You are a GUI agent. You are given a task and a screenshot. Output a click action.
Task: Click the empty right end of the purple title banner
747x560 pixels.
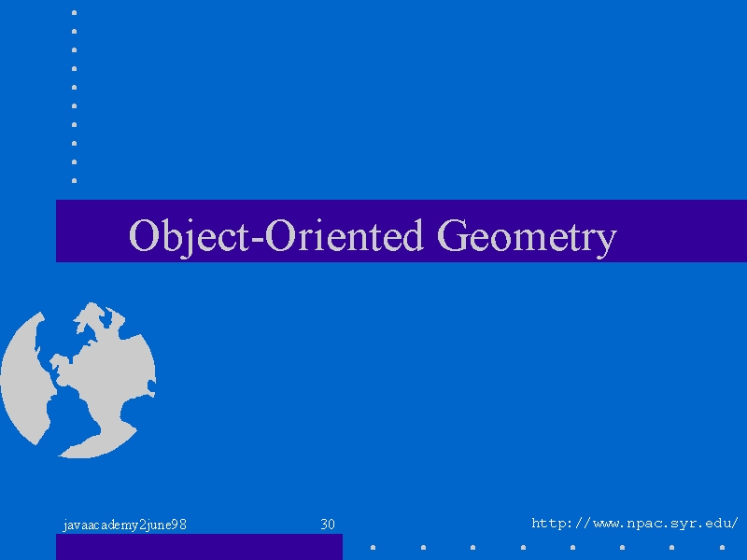[682, 231]
